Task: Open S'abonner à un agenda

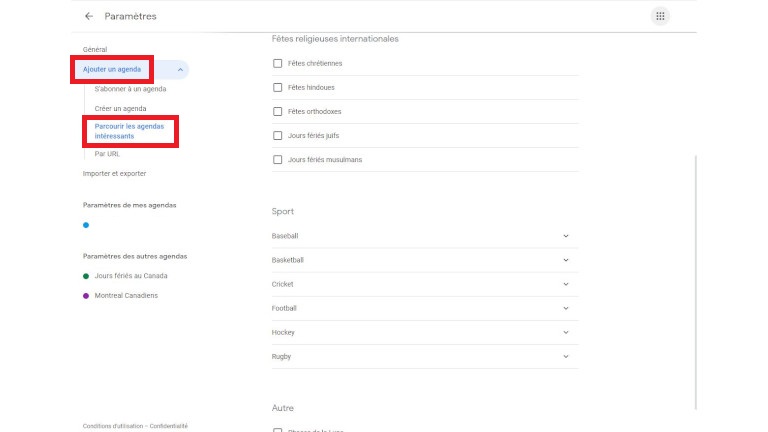Action: point(130,89)
